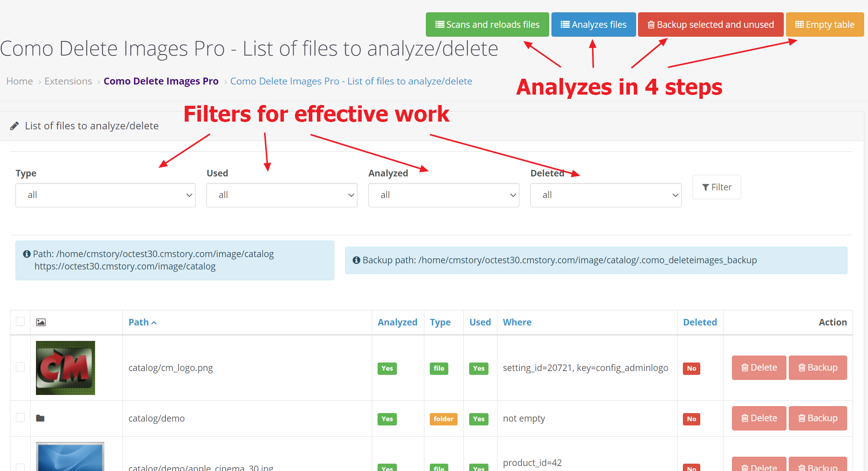Open the Type filter dropdown
The height and width of the screenshot is (471, 868).
pyautogui.click(x=105, y=195)
